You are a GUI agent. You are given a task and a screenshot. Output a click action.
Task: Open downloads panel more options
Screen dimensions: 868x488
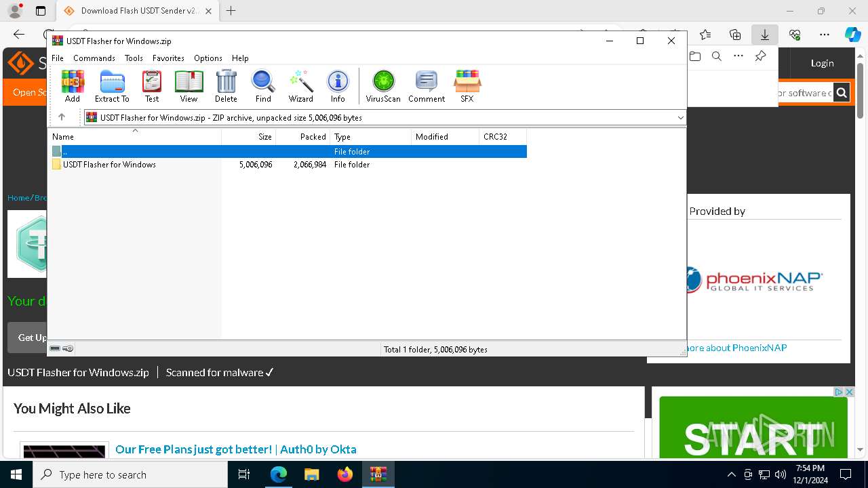738,56
